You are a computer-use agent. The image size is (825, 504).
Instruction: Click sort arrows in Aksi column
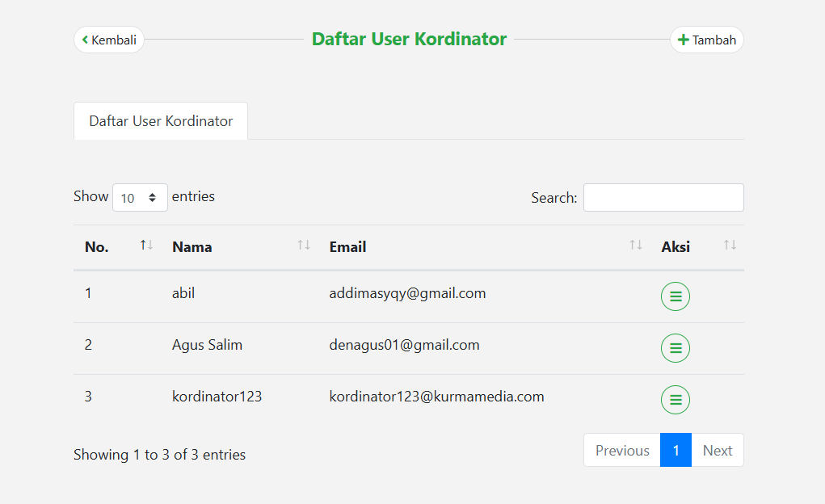tap(730, 246)
